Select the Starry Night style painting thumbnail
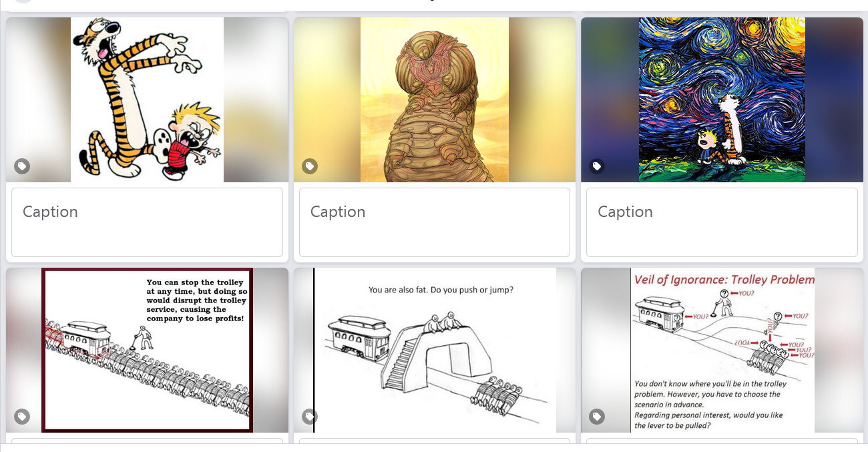Viewport: 868px width, 452px height. (x=722, y=99)
